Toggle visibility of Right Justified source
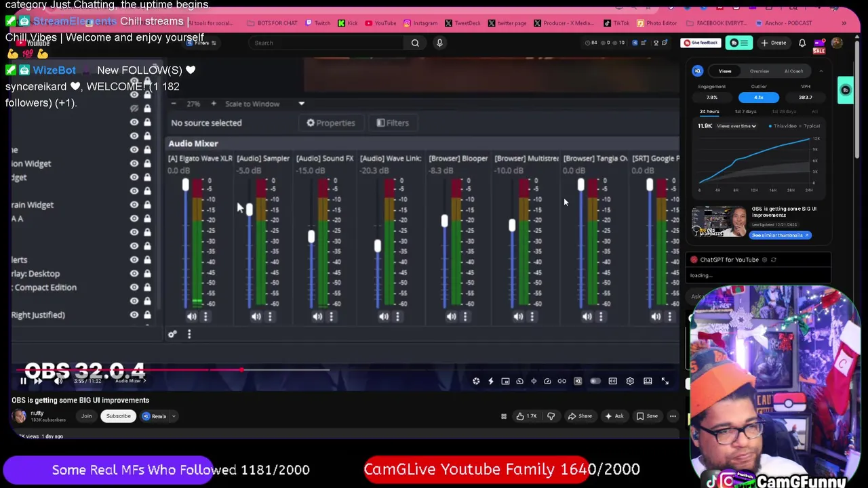This screenshot has height=488, width=868. 134,314
